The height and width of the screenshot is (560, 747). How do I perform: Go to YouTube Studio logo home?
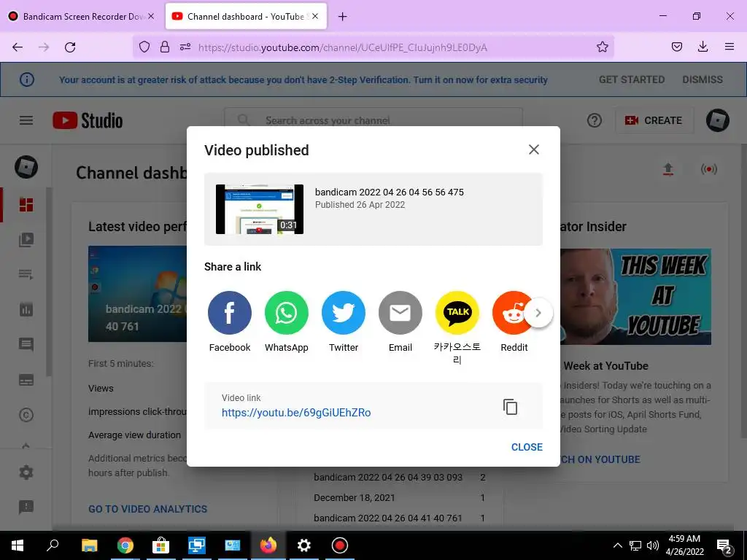click(x=88, y=120)
